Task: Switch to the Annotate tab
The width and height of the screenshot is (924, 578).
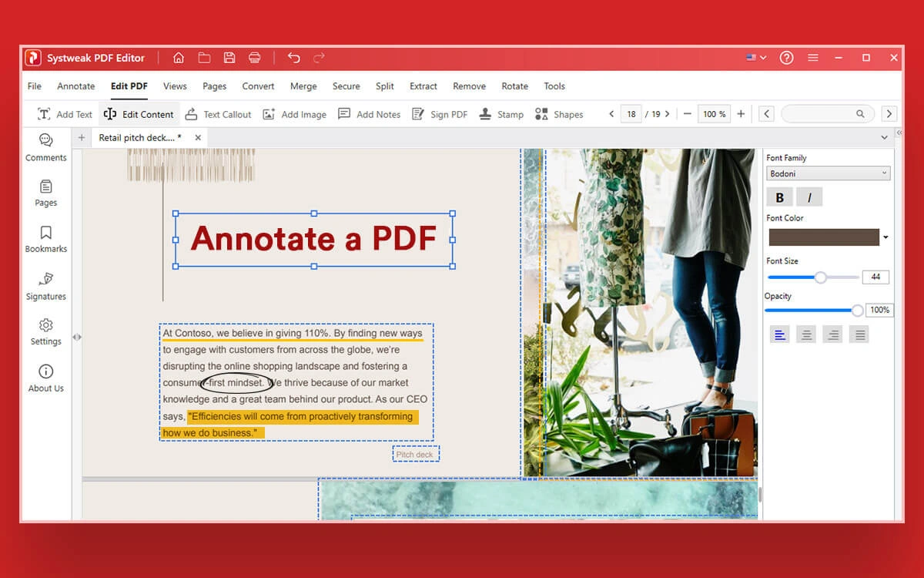Action: pos(76,86)
